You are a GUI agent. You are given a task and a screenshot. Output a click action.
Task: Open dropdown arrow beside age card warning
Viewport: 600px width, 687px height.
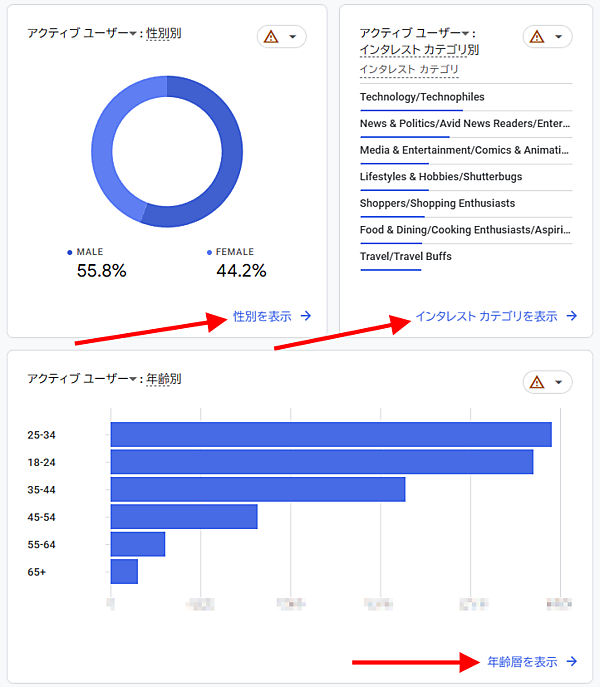click(558, 382)
